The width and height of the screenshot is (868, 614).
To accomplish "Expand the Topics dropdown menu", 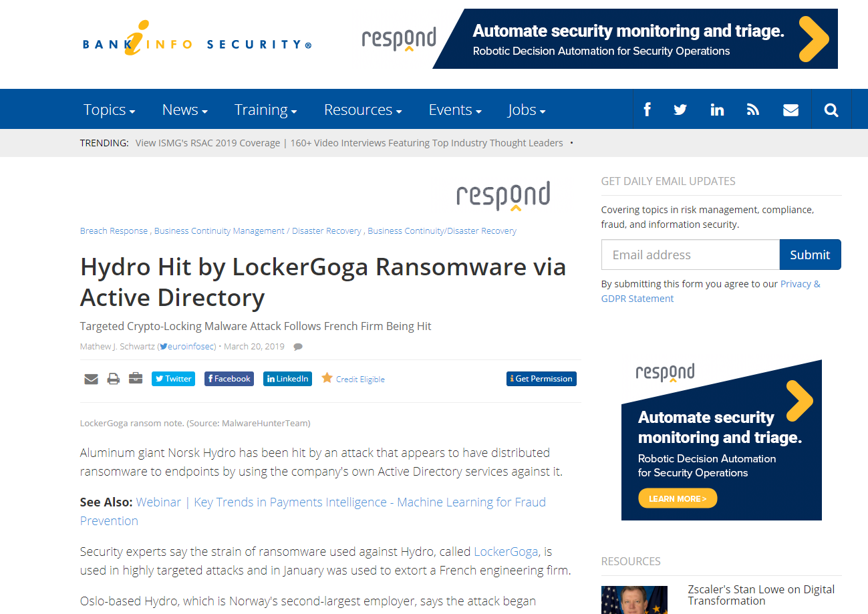I will pos(109,110).
